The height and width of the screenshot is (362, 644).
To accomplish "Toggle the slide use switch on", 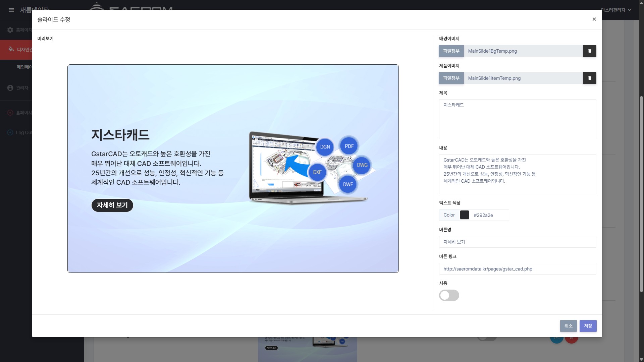I will coord(449,295).
